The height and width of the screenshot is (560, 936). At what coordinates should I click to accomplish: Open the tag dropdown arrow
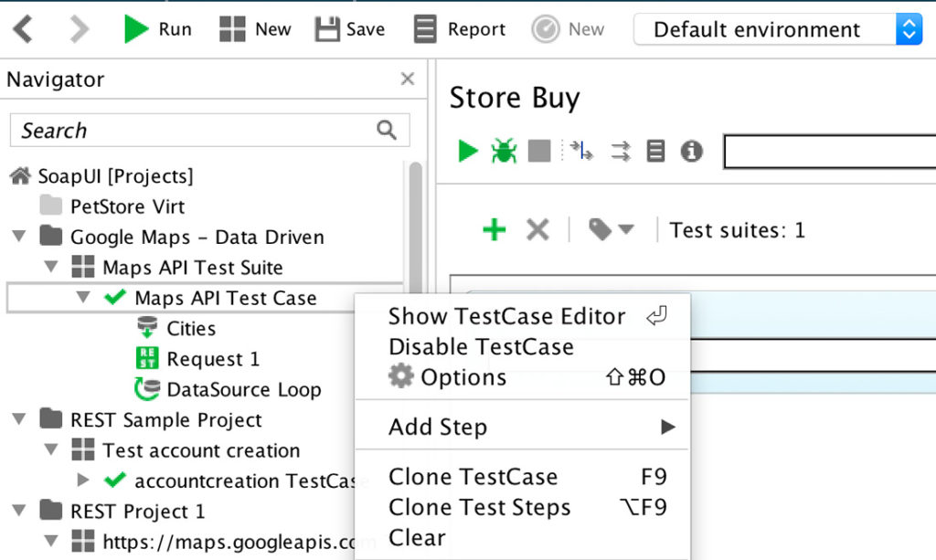625,229
